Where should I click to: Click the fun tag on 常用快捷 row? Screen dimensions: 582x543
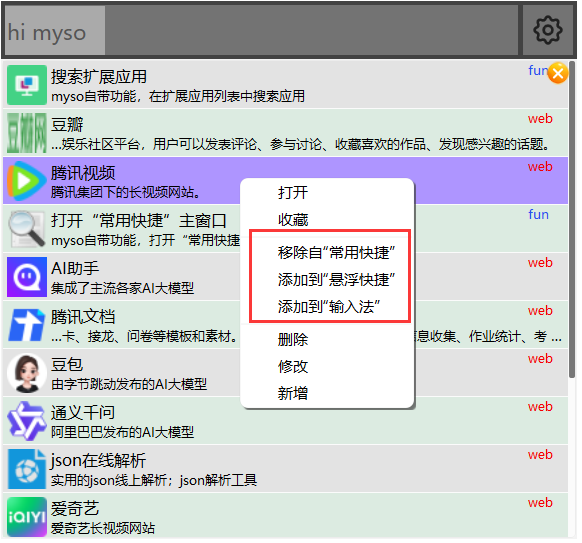point(539,215)
